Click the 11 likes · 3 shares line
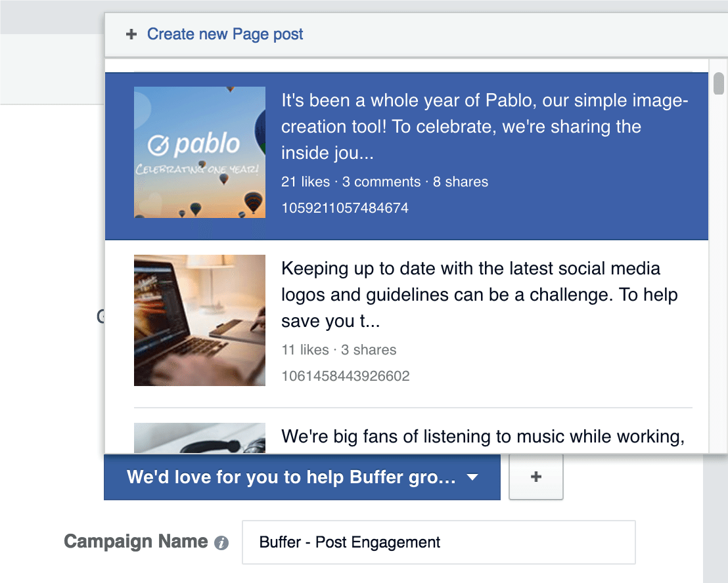The height and width of the screenshot is (583, 728). coord(338,350)
